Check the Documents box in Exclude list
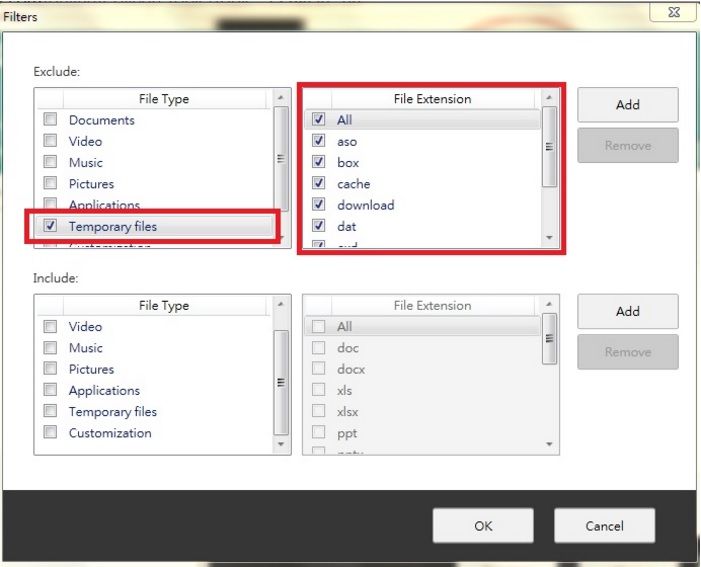This screenshot has height=567, width=701. [50, 119]
